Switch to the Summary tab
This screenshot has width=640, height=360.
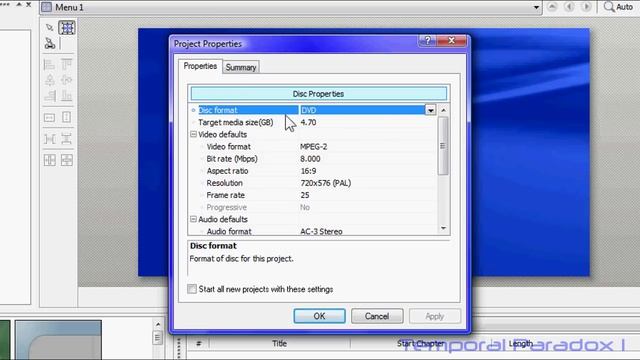click(x=241, y=67)
